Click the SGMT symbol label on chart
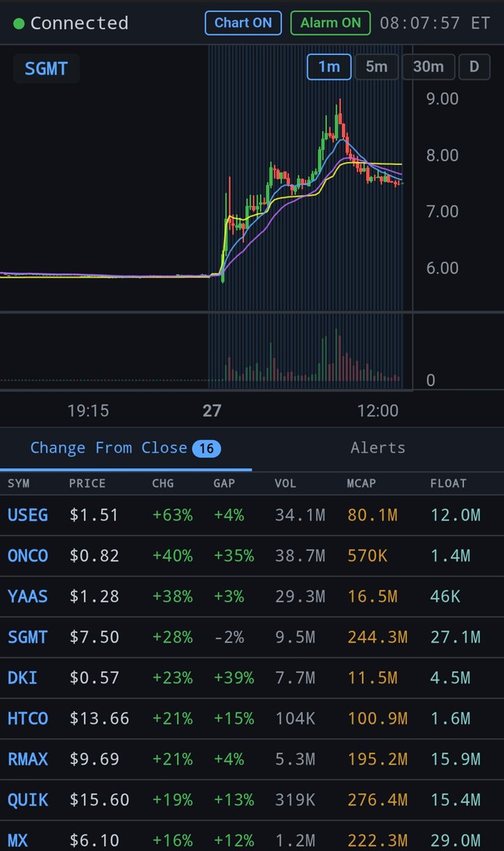 (46, 69)
